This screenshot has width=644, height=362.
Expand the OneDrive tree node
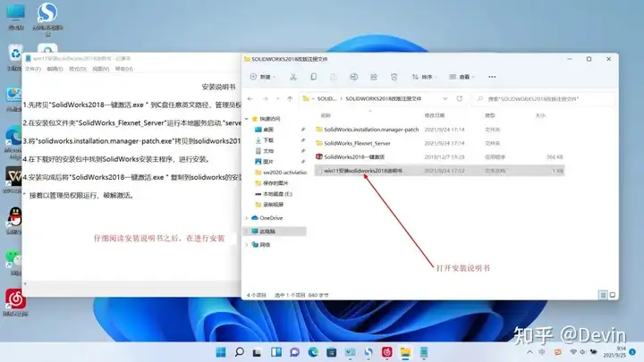point(247,218)
